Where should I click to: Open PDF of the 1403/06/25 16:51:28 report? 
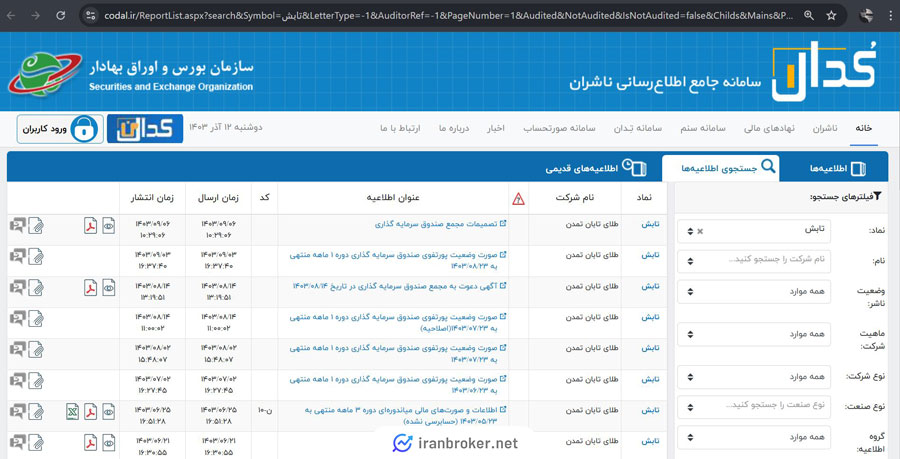(90, 411)
